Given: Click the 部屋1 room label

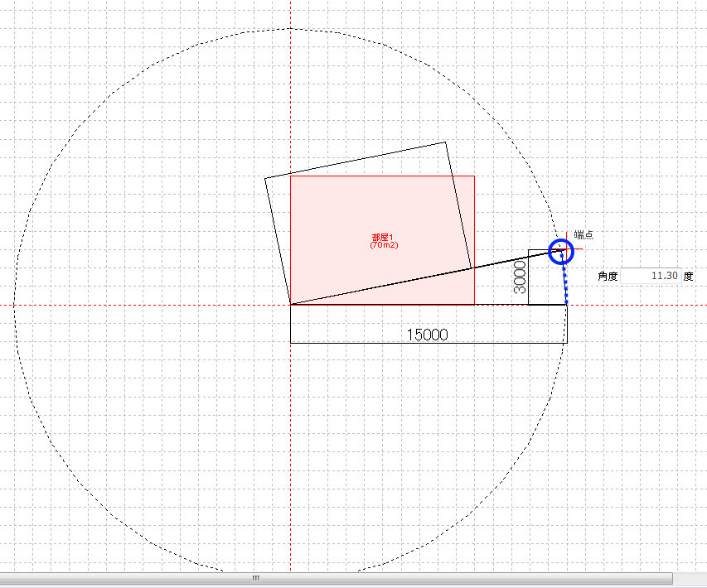Looking at the screenshot, I should click(x=383, y=238).
